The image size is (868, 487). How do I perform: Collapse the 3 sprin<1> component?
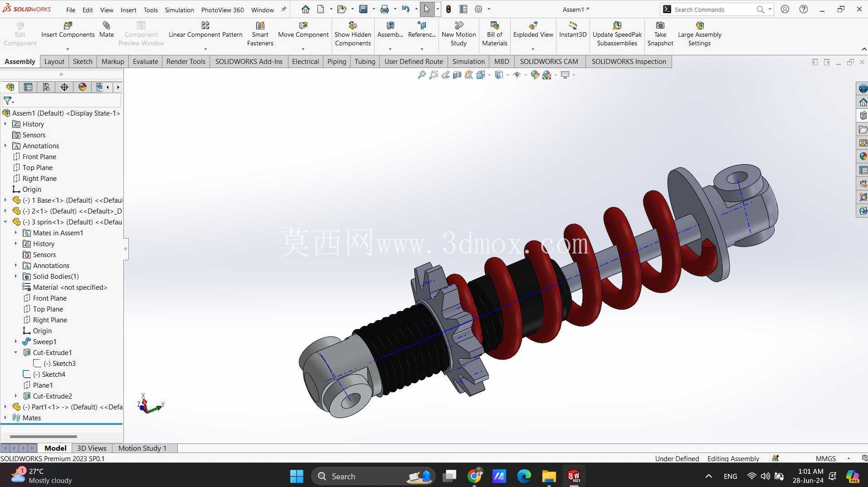(x=5, y=222)
